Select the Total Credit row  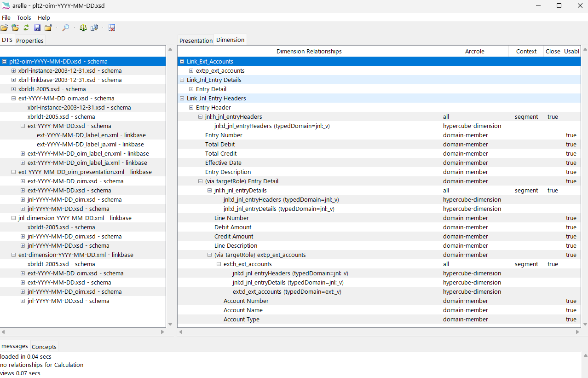[x=379, y=153]
